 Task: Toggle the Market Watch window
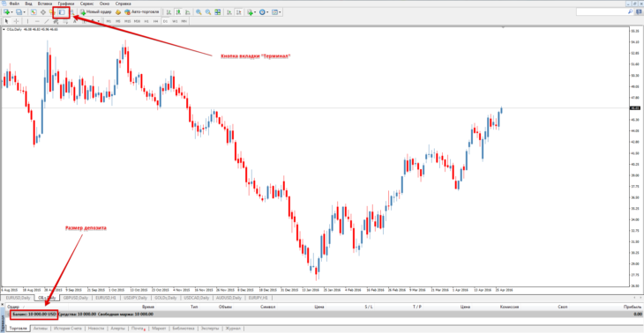click(34, 12)
